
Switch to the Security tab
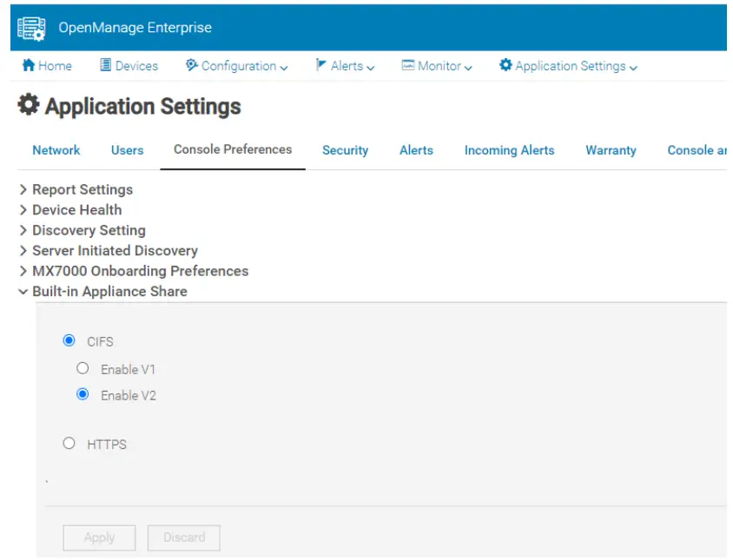click(345, 150)
